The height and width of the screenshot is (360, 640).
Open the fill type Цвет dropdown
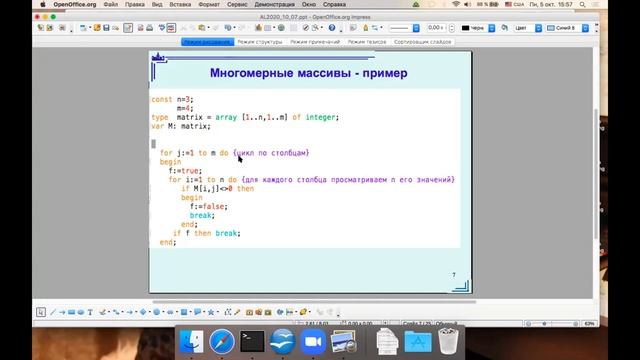click(x=538, y=28)
